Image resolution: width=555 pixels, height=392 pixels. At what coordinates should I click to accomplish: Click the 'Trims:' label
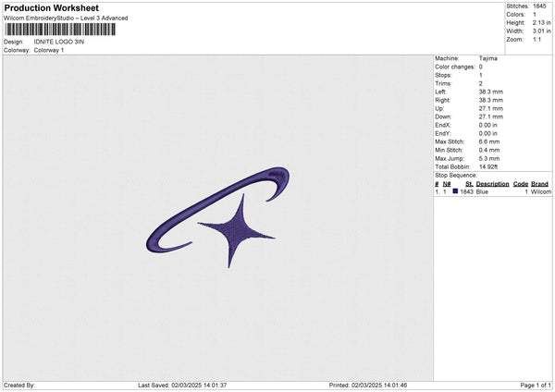click(443, 83)
